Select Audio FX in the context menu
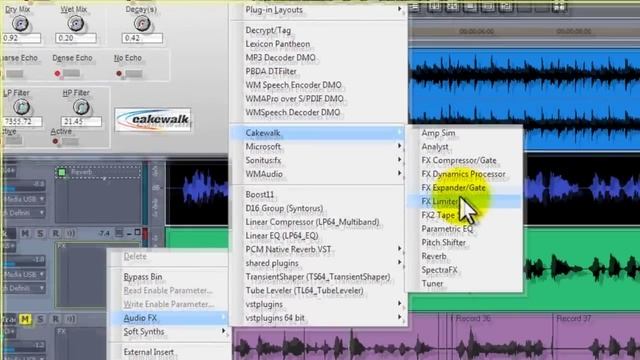Screen dimensions: 640x360 (x=169, y=318)
